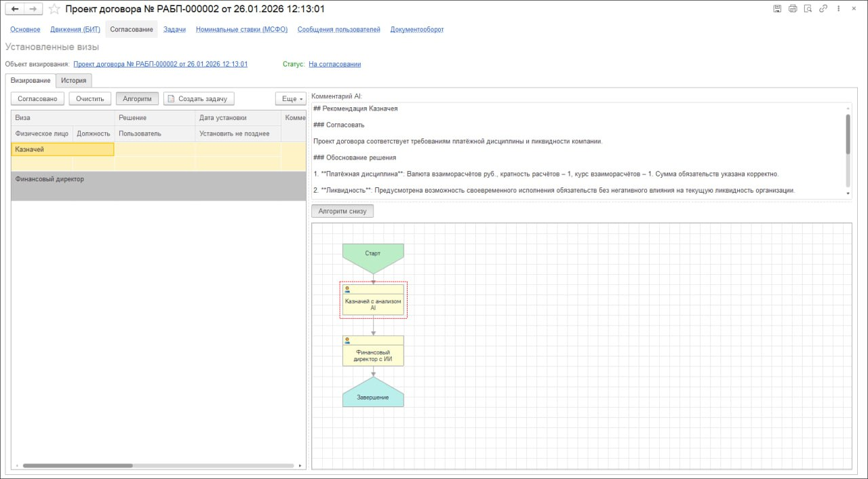Image resolution: width=868 pixels, height=479 pixels.
Task: Click the user icon in Казначей AI block
Action: [348, 289]
